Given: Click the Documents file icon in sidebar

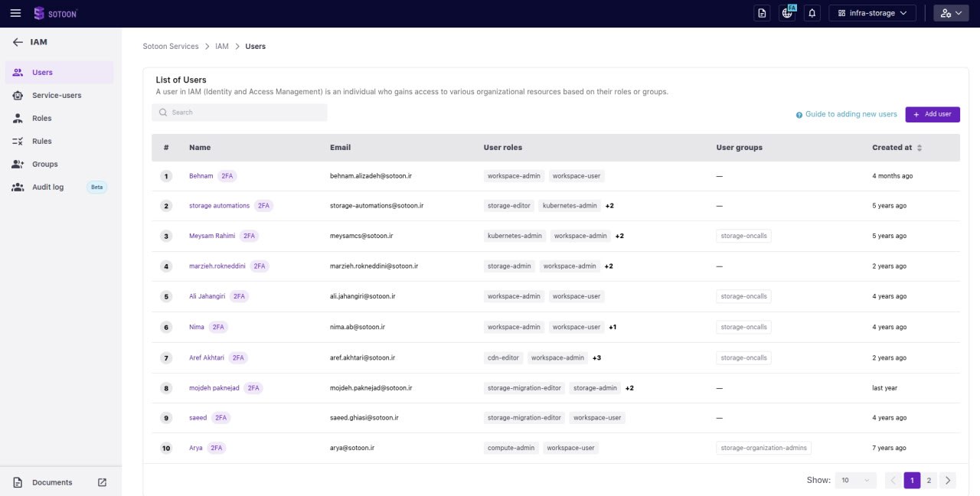Looking at the screenshot, I should [x=18, y=482].
